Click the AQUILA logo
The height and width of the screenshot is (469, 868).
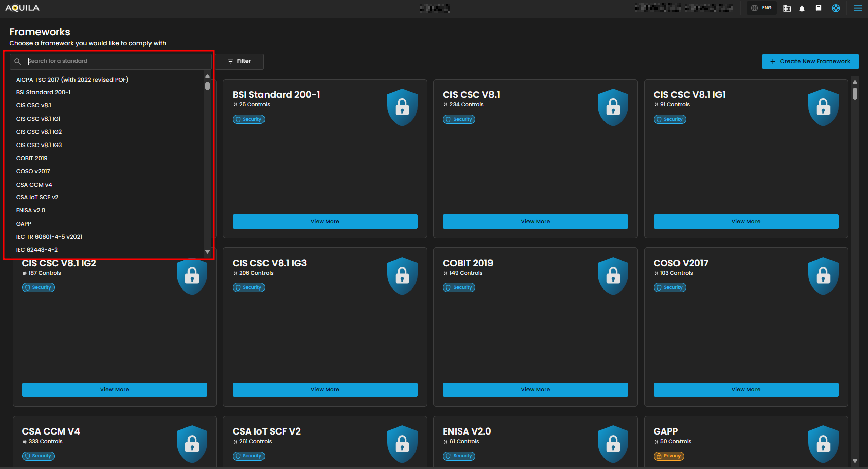[x=22, y=8]
